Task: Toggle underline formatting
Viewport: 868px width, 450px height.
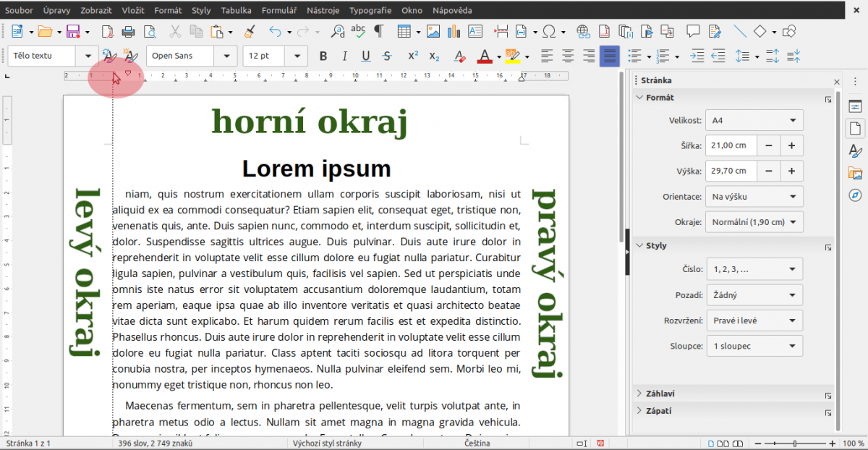Action: click(x=365, y=56)
